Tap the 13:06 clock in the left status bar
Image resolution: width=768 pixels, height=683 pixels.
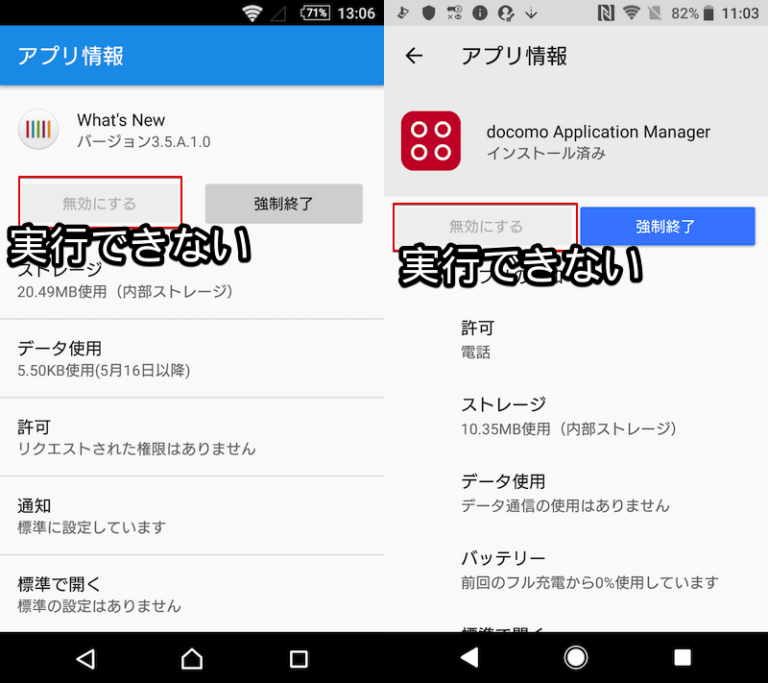[x=356, y=13]
